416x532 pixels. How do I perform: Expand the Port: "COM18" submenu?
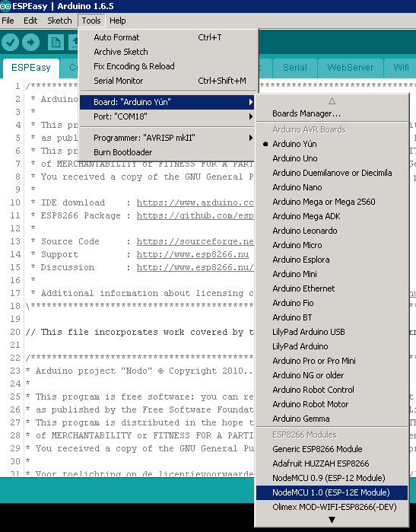click(x=167, y=116)
